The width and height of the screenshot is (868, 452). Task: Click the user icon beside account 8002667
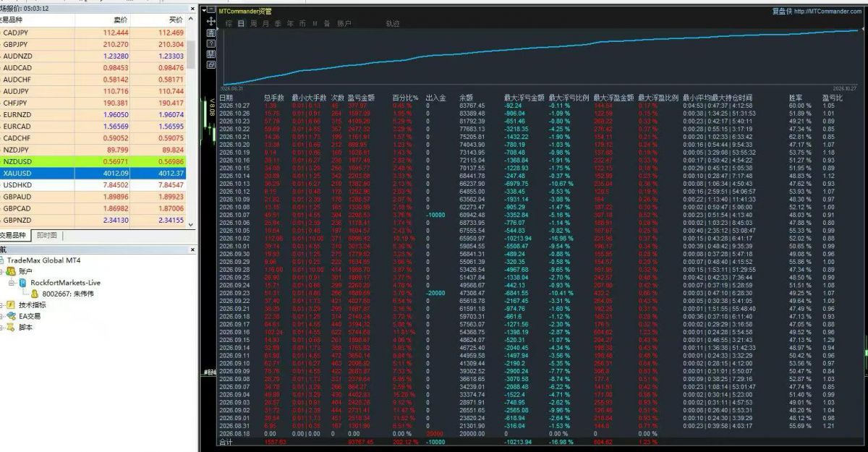[x=34, y=294]
